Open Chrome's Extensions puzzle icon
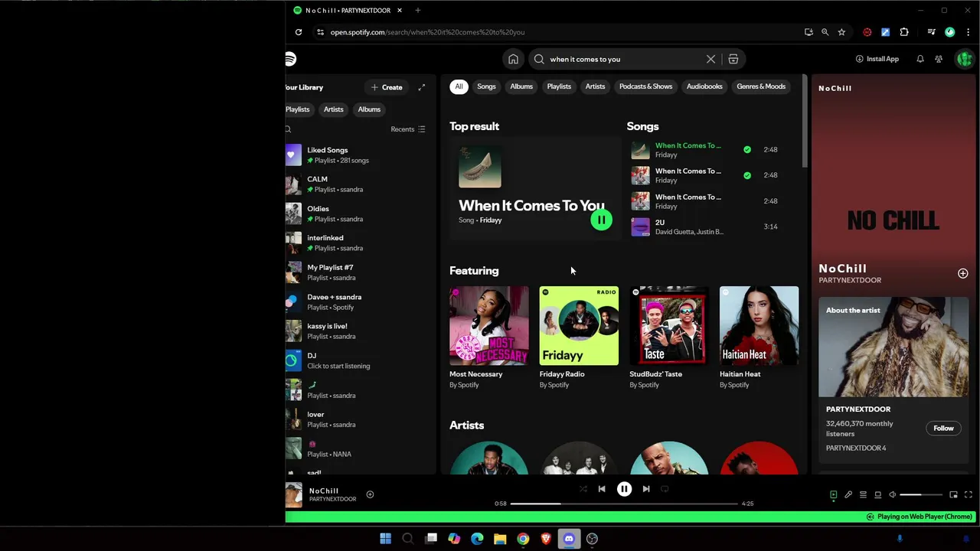 (904, 32)
